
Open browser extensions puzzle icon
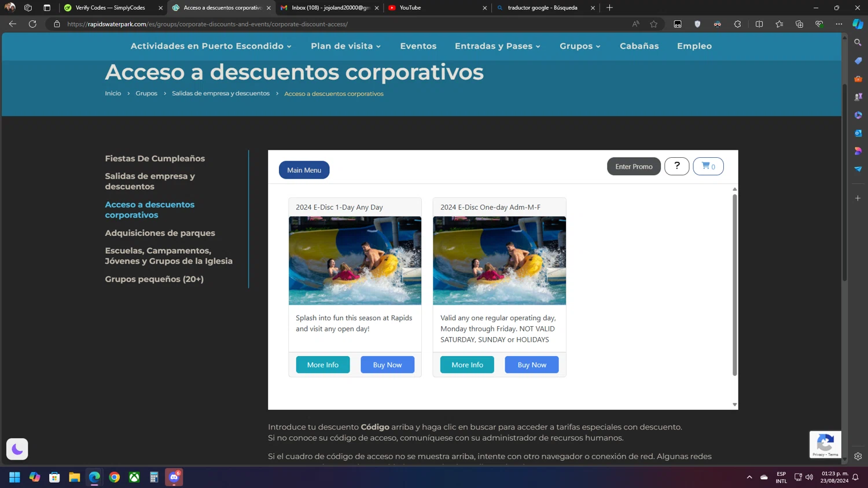(737, 24)
